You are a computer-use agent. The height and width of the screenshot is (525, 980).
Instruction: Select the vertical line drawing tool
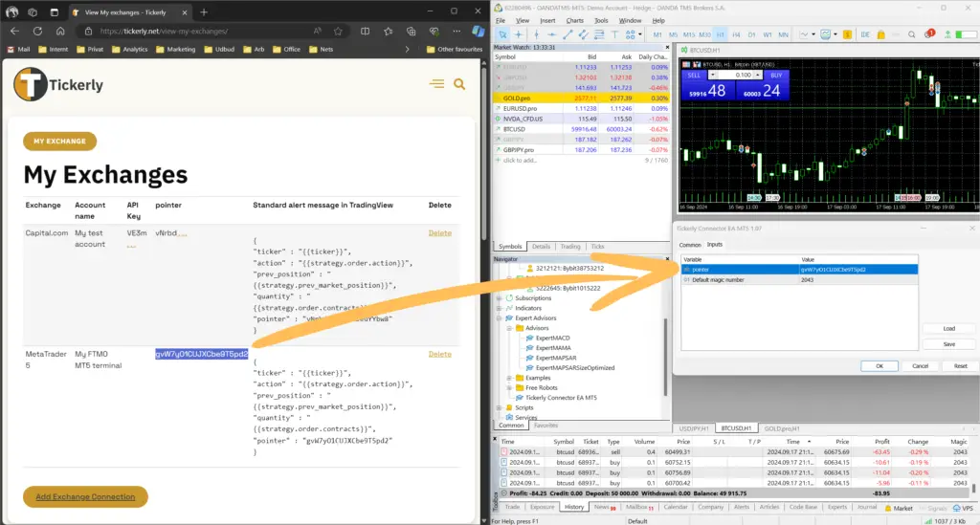[536, 34]
